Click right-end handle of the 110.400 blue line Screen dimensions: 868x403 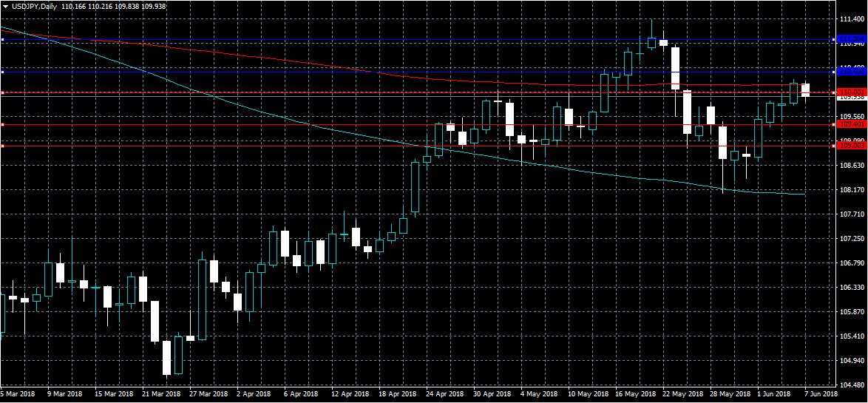834,72
